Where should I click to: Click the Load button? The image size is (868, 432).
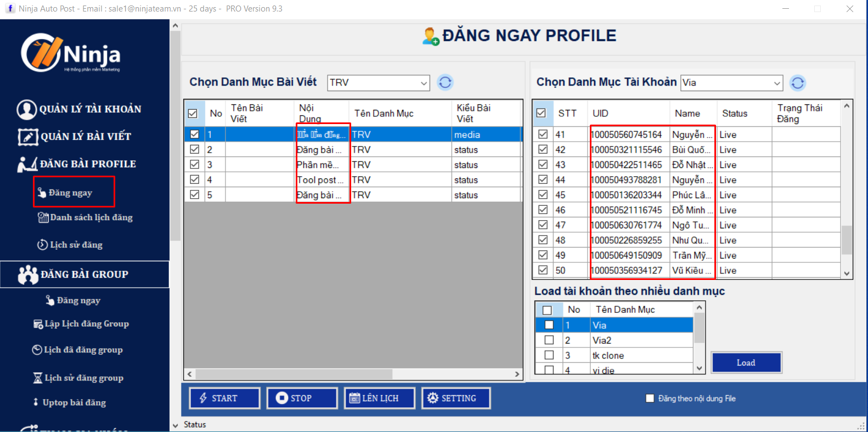point(746,363)
